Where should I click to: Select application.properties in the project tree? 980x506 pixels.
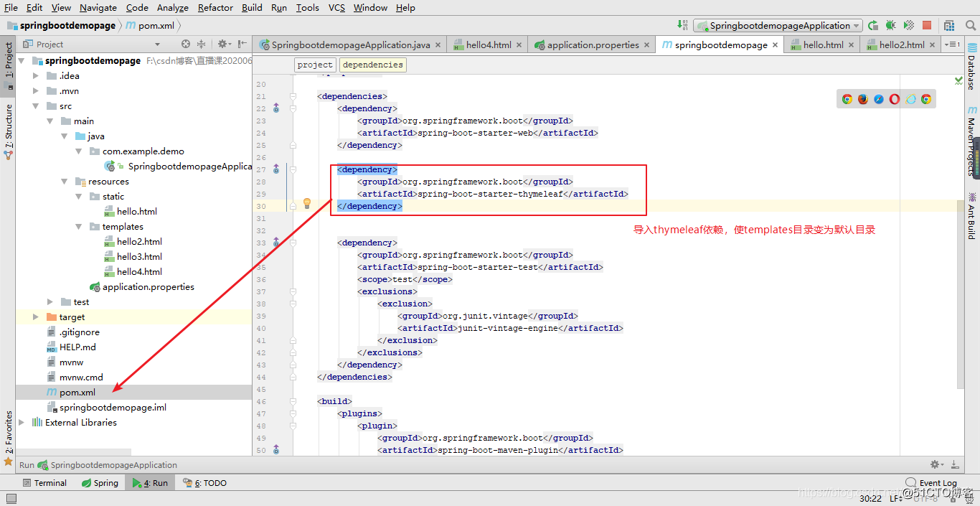point(148,286)
